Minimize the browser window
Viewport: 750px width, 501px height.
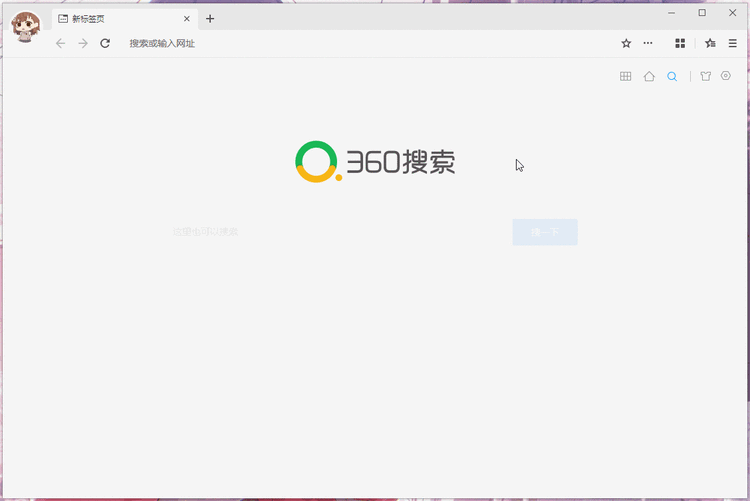(x=672, y=13)
